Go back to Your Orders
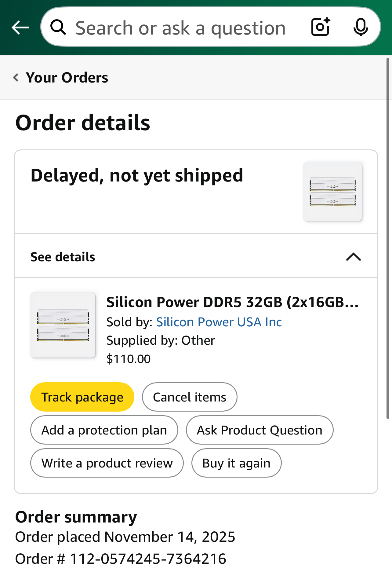 point(67,78)
